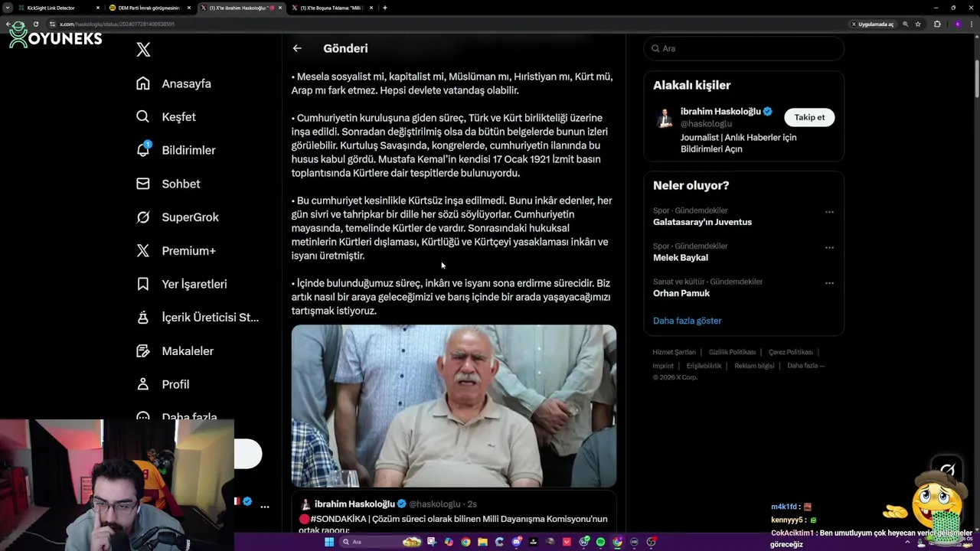Open Grok floating button at bottom right
The height and width of the screenshot is (551, 980).
click(948, 469)
